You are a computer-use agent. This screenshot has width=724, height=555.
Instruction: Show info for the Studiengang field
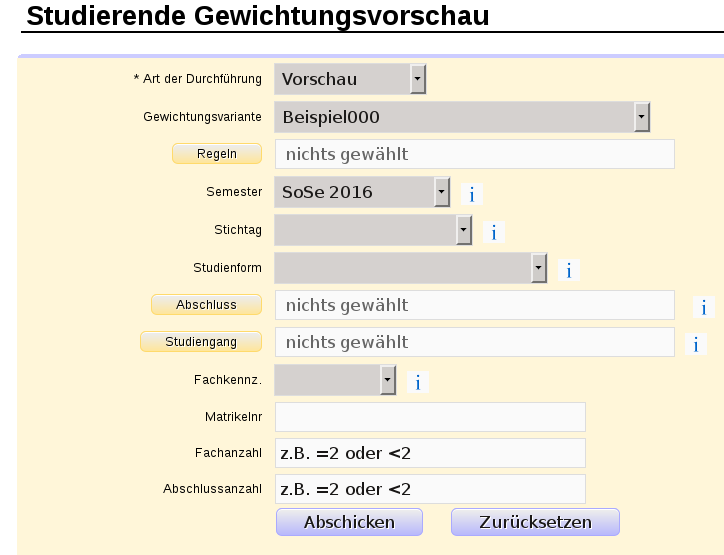(x=695, y=344)
